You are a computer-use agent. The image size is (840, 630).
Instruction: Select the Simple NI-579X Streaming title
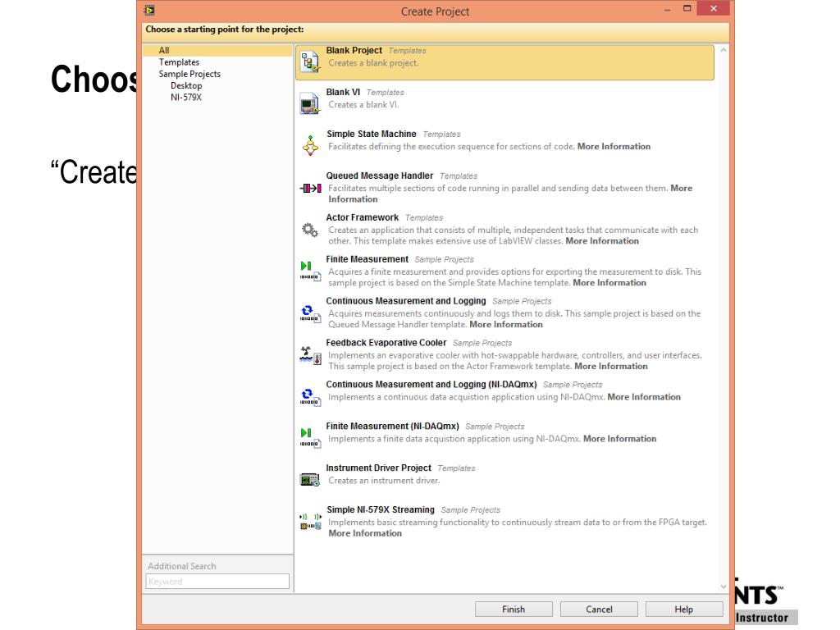click(x=381, y=510)
